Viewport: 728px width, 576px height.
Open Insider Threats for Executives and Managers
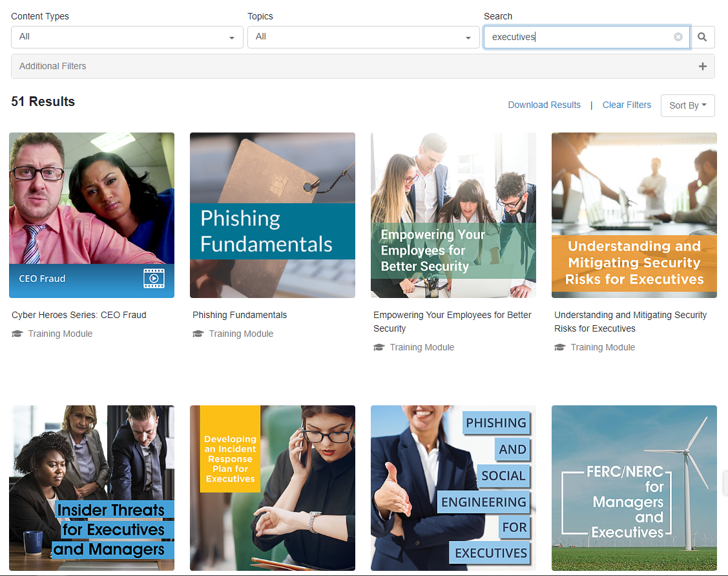[x=91, y=487]
